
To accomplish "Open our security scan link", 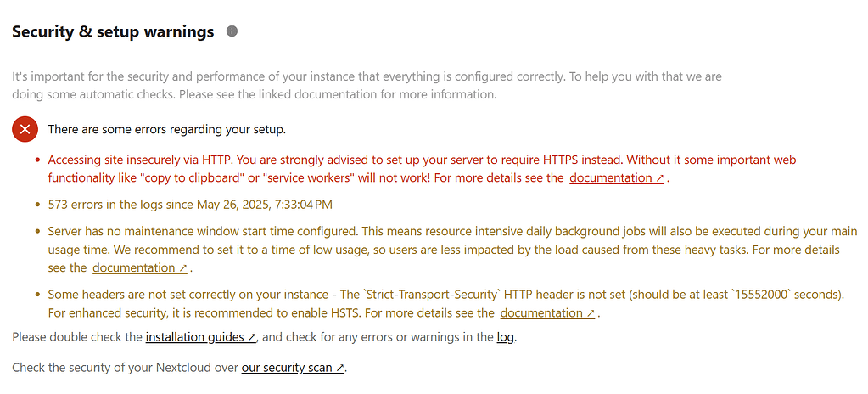I will click(294, 368).
